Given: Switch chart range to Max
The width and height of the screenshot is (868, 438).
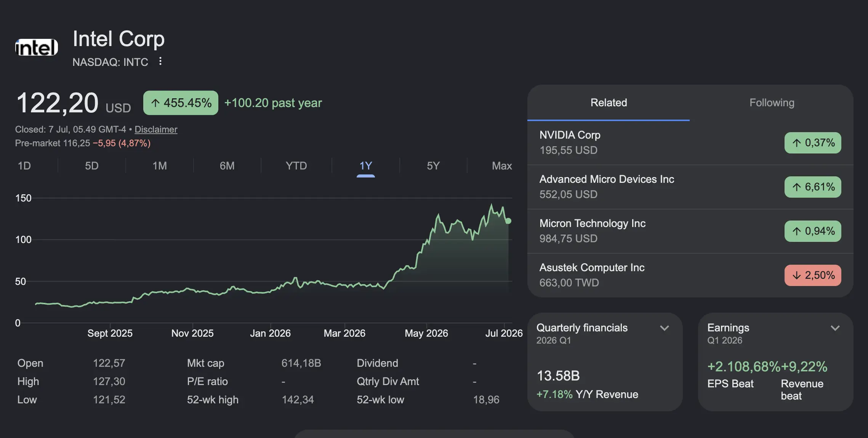Looking at the screenshot, I should pos(502,166).
